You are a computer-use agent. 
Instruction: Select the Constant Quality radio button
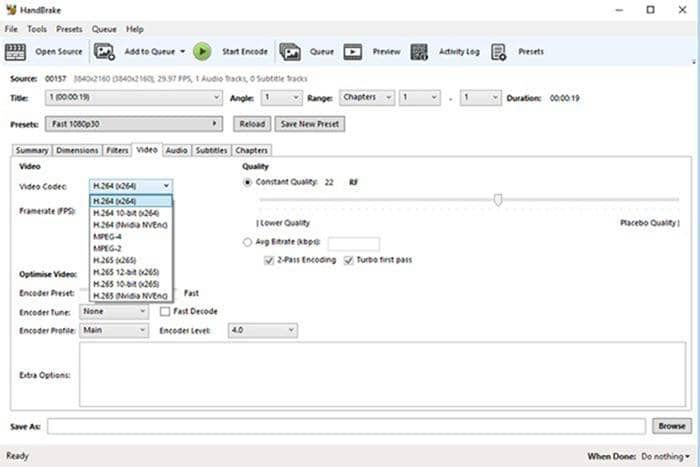tap(247, 182)
